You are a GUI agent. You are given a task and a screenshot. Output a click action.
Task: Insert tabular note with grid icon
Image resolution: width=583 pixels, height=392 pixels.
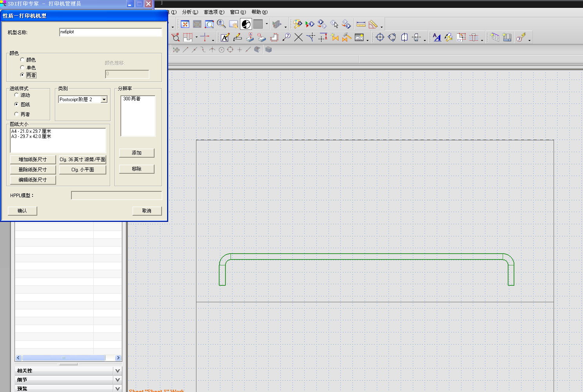(x=495, y=38)
